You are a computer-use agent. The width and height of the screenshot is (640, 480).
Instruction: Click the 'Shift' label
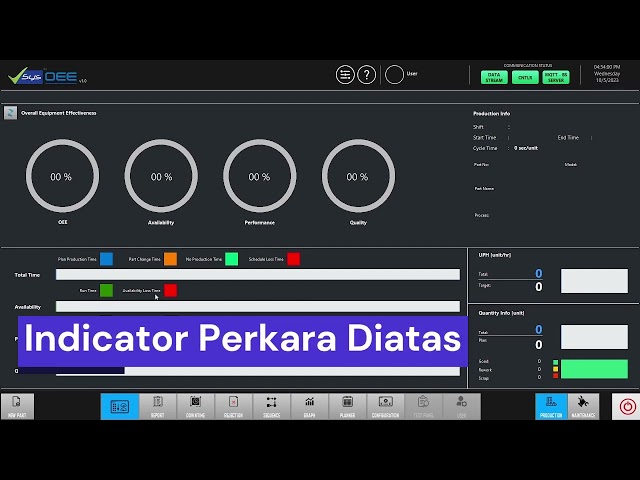[x=478, y=127]
